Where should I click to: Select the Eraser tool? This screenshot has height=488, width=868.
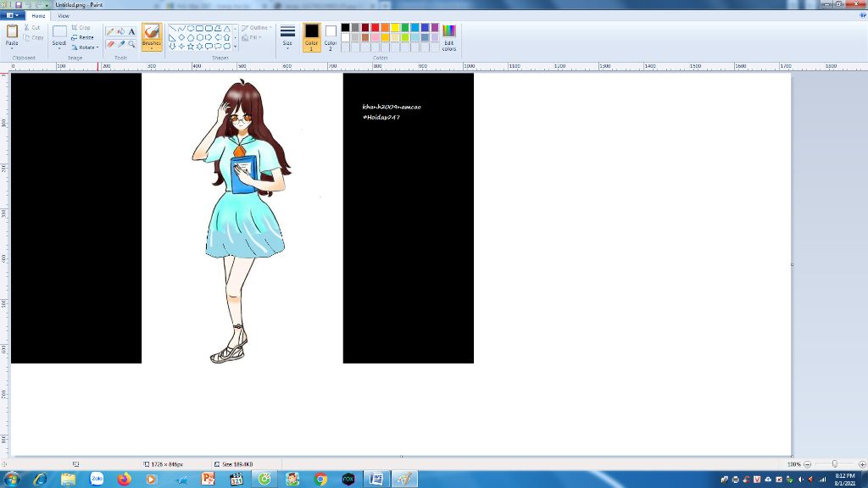click(110, 44)
